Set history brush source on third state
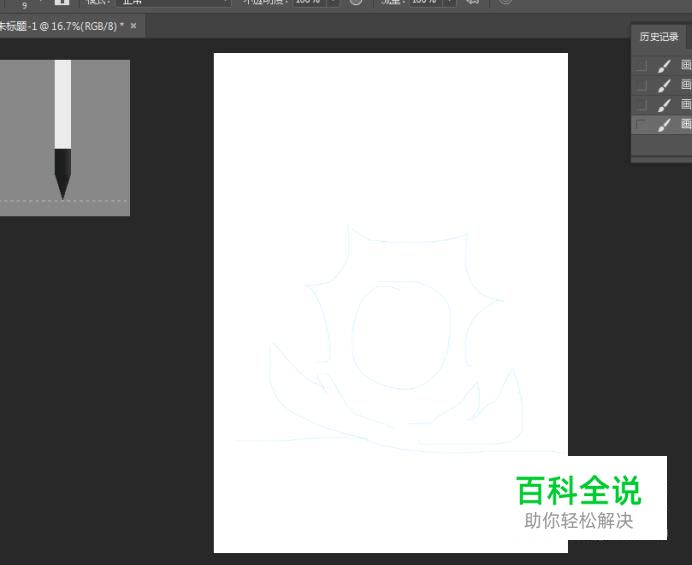 (x=641, y=105)
